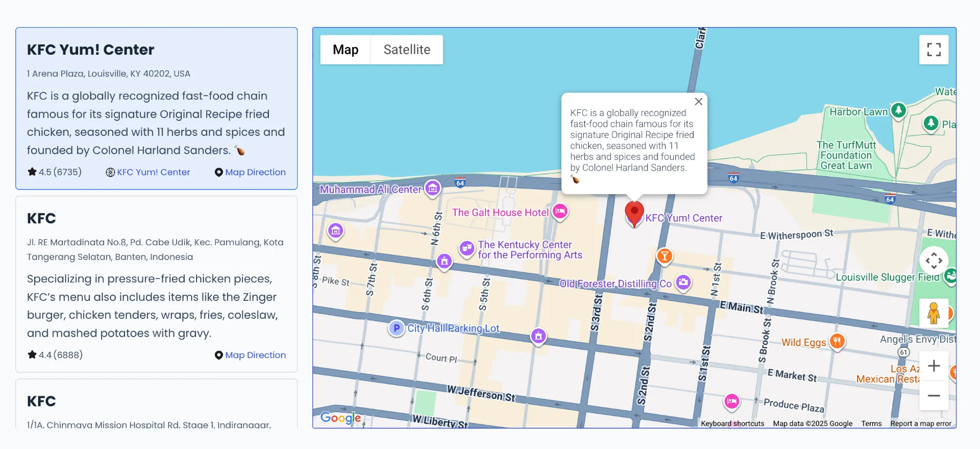Viewport: 980px width, 449px height.
Task: Select the Old Forester Distilling Co pin
Action: 683,282
